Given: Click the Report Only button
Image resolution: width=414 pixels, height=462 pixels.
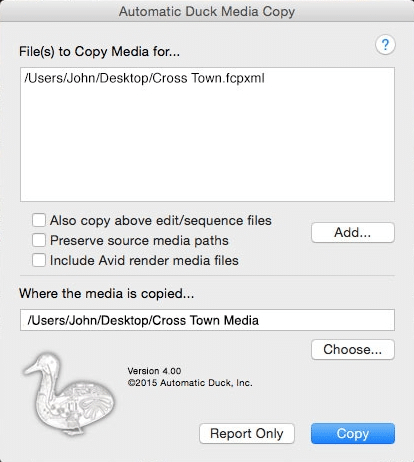Looking at the screenshot, I should pyautogui.click(x=247, y=433).
